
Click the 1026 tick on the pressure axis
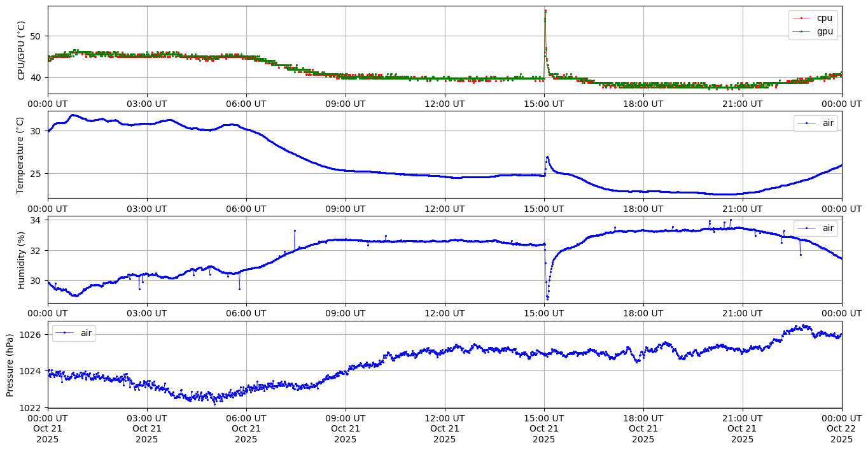pos(31,335)
